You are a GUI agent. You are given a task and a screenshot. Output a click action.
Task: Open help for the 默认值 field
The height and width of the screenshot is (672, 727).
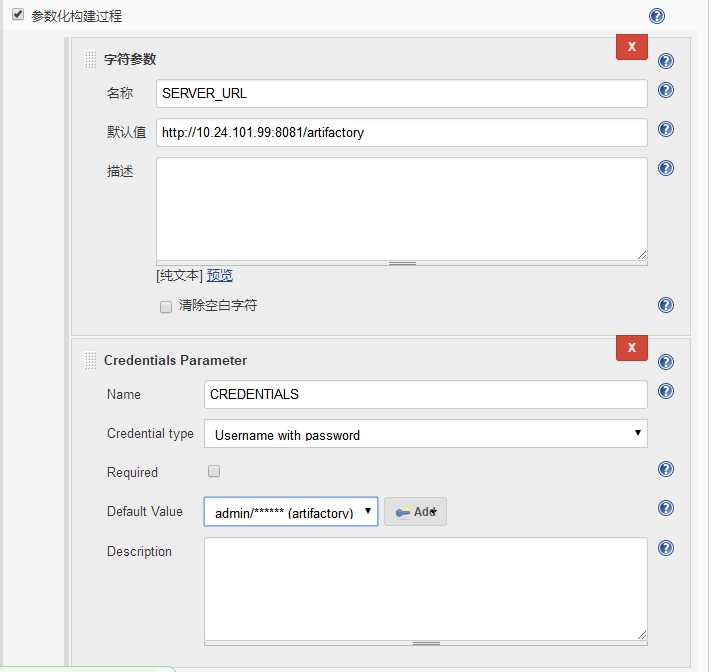click(x=666, y=130)
